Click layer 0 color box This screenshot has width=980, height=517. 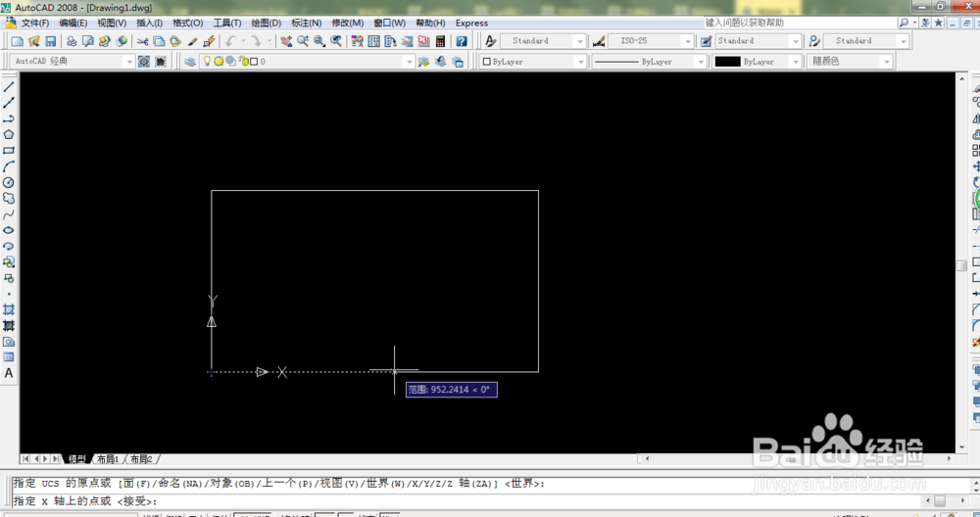254,62
